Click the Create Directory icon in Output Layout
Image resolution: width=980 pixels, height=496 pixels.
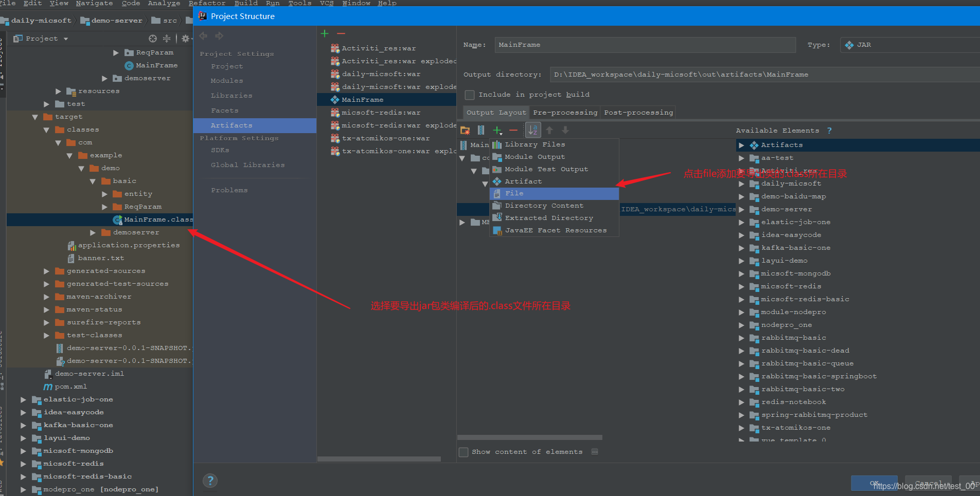[465, 131]
